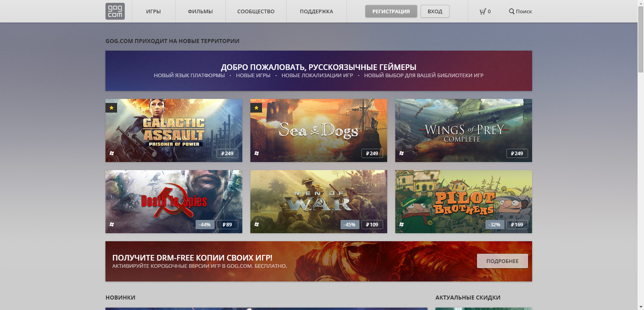Click -32% discount tag on Pilot Brothers
This screenshot has height=310, width=644.
pyautogui.click(x=495, y=224)
